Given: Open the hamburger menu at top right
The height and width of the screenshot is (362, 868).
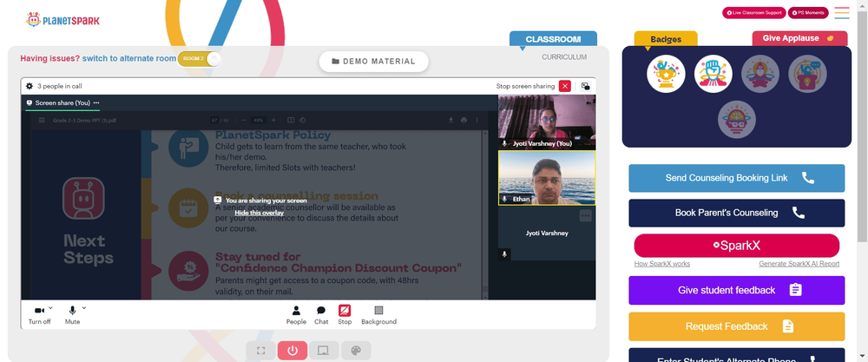Looking at the screenshot, I should [x=842, y=13].
